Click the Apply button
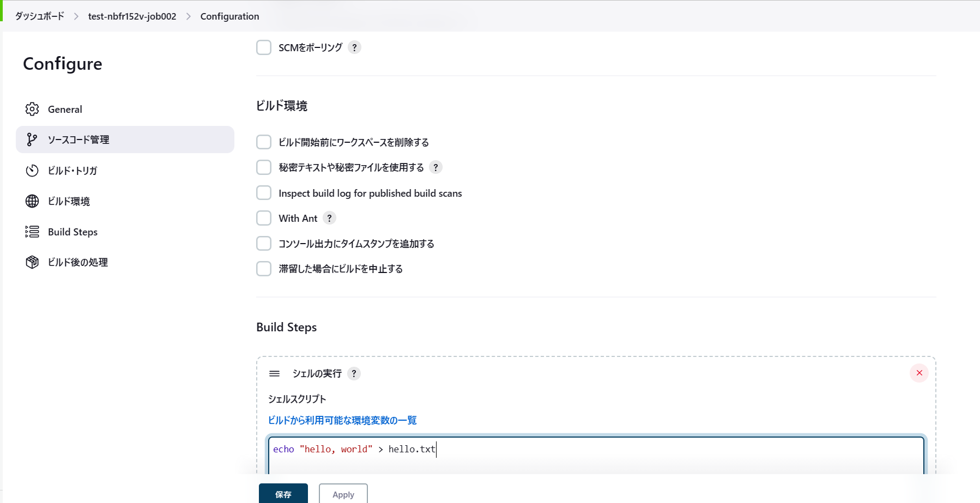 [343, 494]
